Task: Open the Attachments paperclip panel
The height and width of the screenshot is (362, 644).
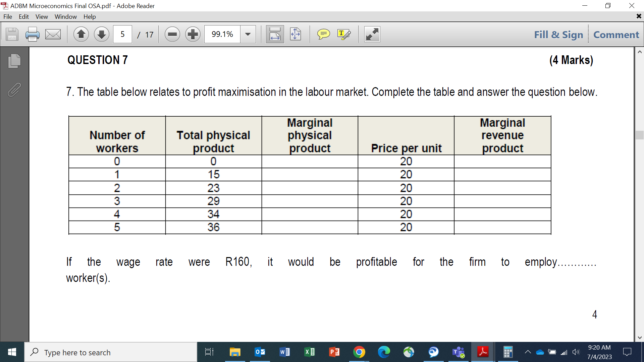Action: [x=14, y=89]
